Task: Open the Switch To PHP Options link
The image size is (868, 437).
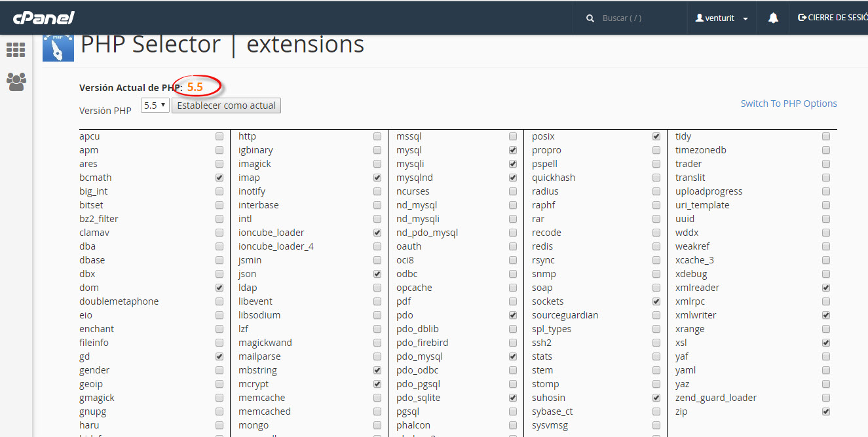Action: coord(789,104)
